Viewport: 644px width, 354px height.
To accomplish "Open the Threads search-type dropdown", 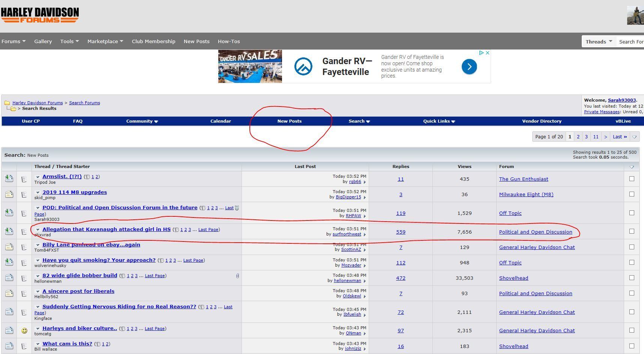I will coord(599,42).
